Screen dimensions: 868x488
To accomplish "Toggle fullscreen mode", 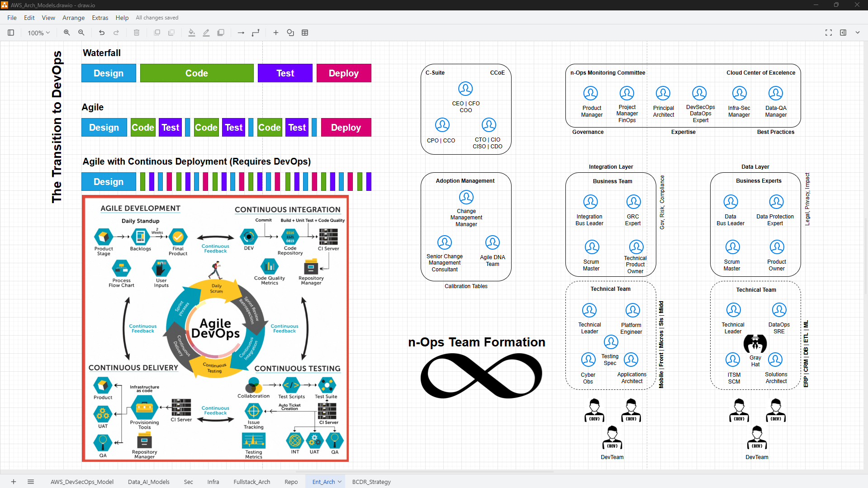I will click(828, 33).
